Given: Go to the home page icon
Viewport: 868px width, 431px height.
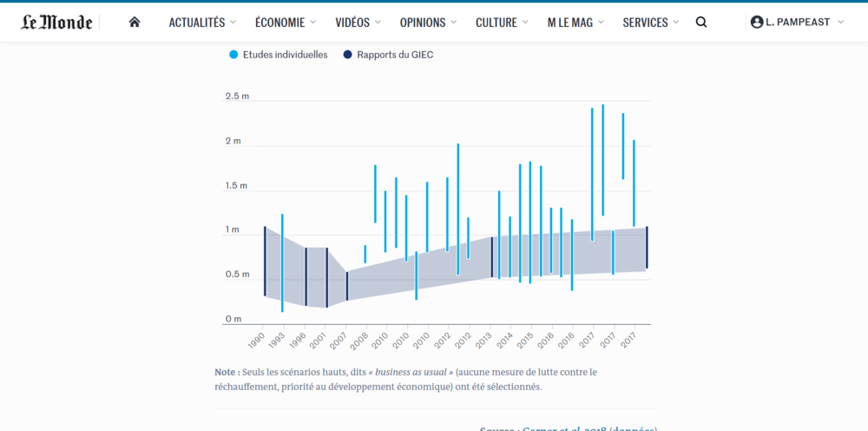Looking at the screenshot, I should (x=134, y=23).
